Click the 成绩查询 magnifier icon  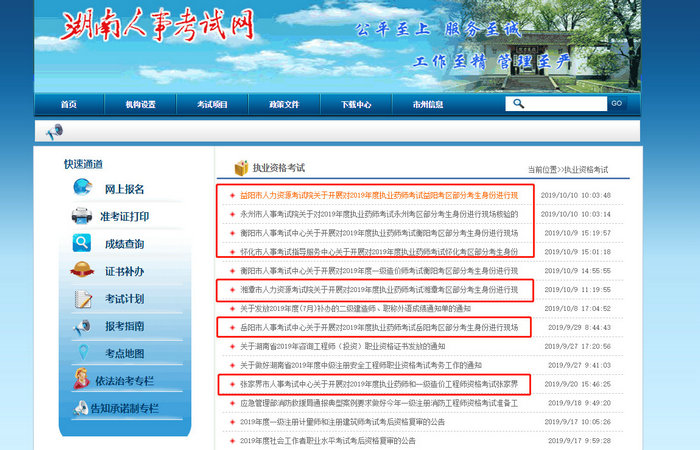pyautogui.click(x=82, y=243)
